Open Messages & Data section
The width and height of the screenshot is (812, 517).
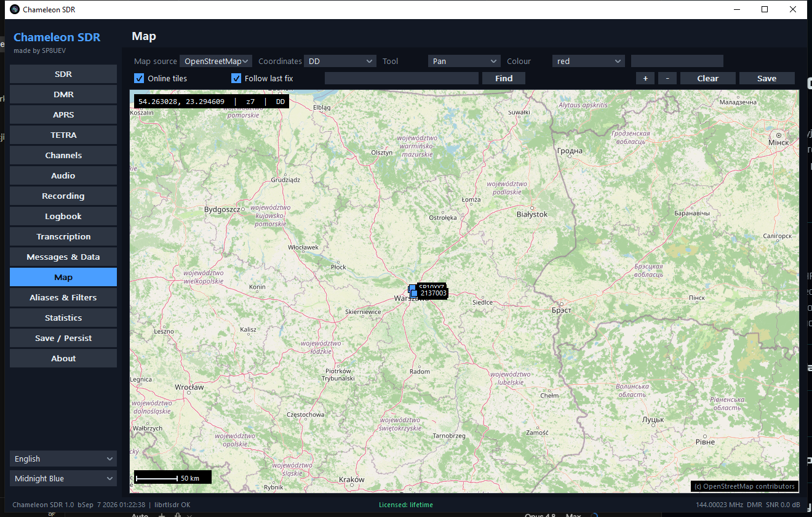point(63,257)
